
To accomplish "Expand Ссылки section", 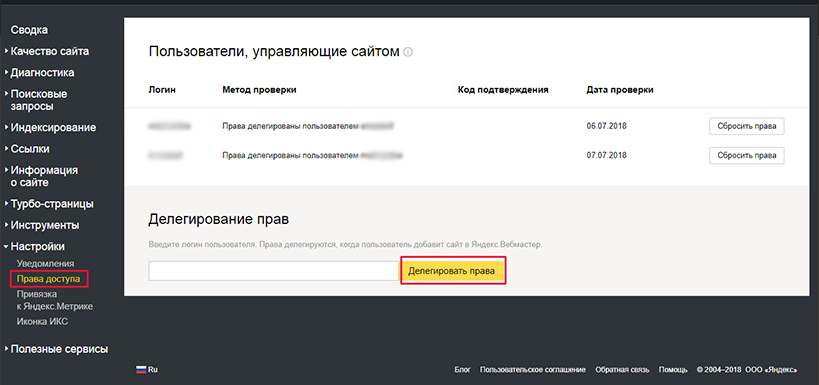I will pyautogui.click(x=30, y=149).
